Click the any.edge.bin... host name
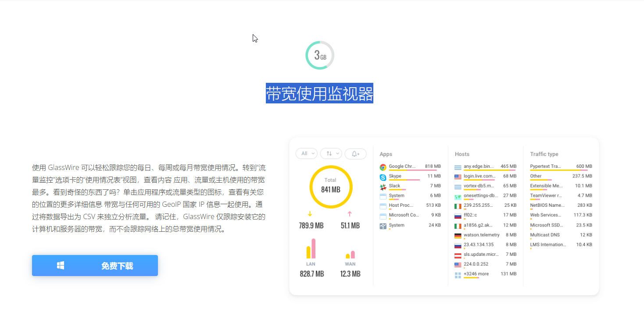644x333 pixels. 479,166
